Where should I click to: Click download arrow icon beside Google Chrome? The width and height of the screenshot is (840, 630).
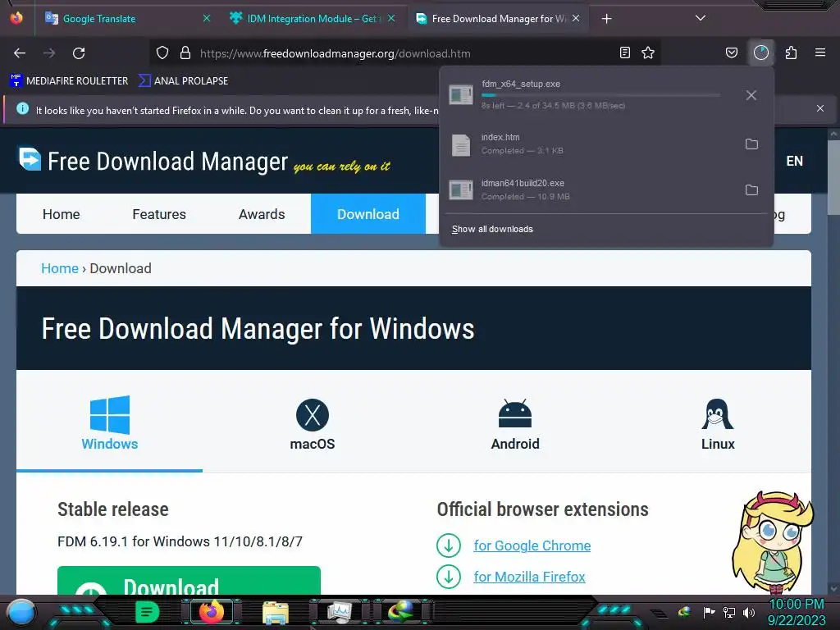449,546
